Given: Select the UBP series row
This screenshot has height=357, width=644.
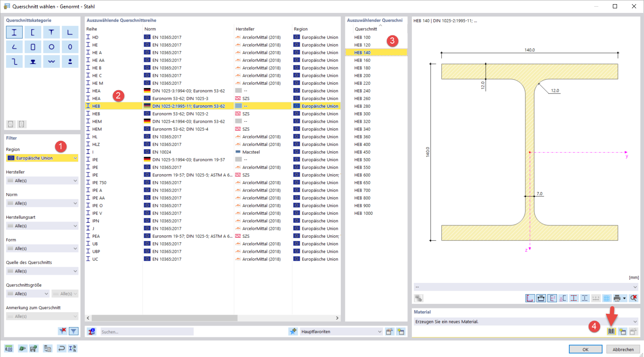Looking at the screenshot, I should [213, 251].
